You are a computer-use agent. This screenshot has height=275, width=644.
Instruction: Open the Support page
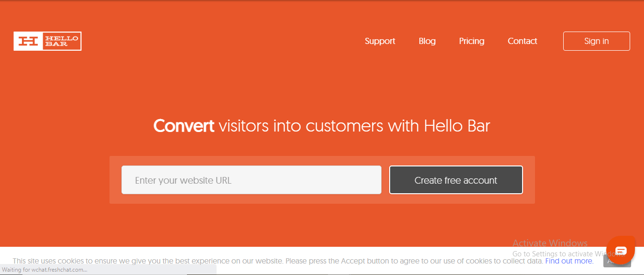[380, 41]
